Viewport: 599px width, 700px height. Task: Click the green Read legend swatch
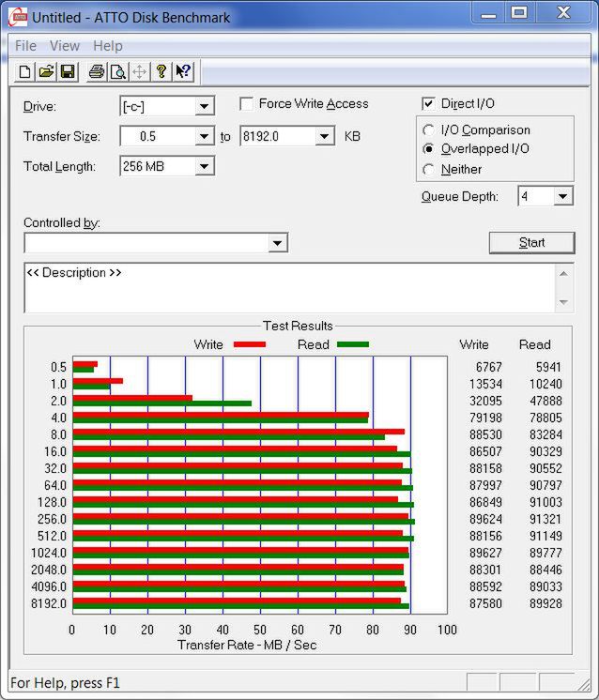click(x=353, y=344)
